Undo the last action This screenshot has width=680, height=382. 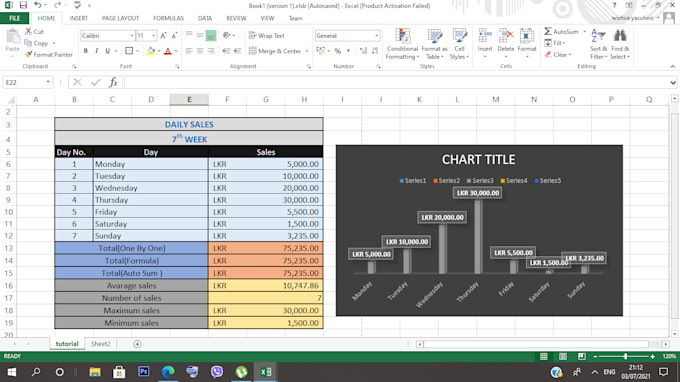[38, 5]
